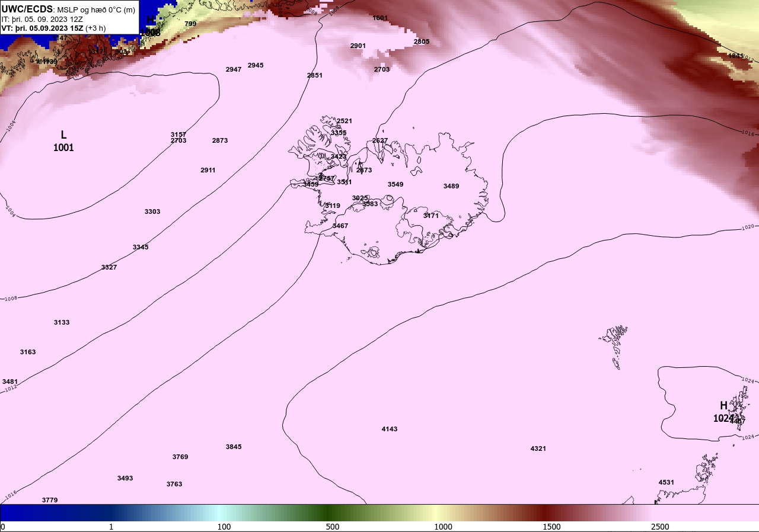
Task: Click the 1012 isobar label
Action: coord(11,388)
